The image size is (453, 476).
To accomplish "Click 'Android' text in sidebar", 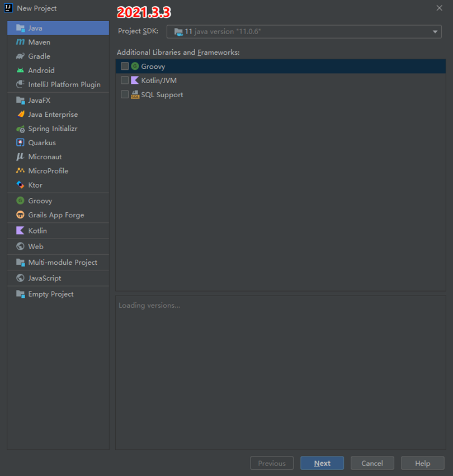I will point(41,70).
